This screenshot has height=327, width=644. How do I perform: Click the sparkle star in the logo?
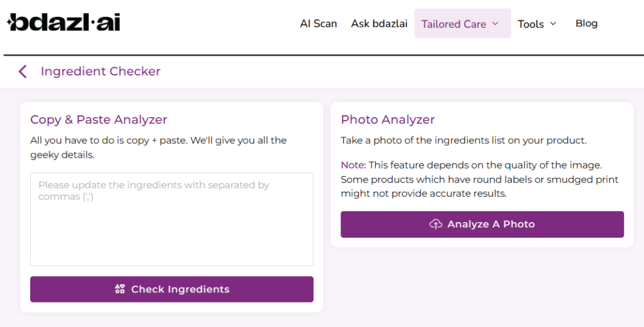tap(14, 23)
